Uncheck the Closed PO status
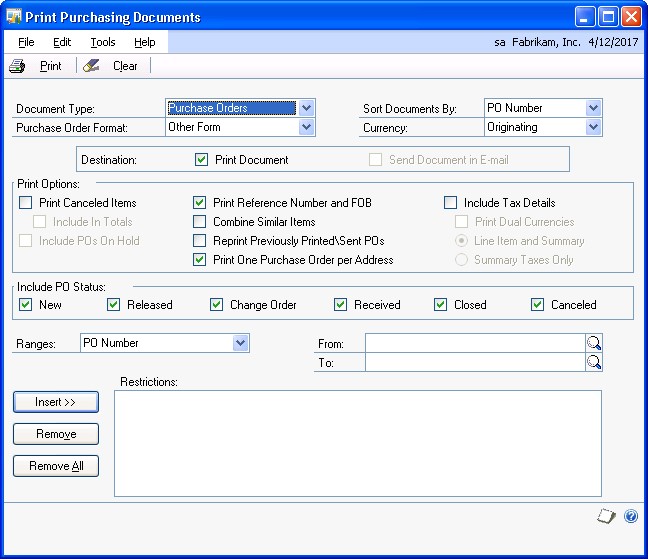648x559 pixels. (441, 304)
